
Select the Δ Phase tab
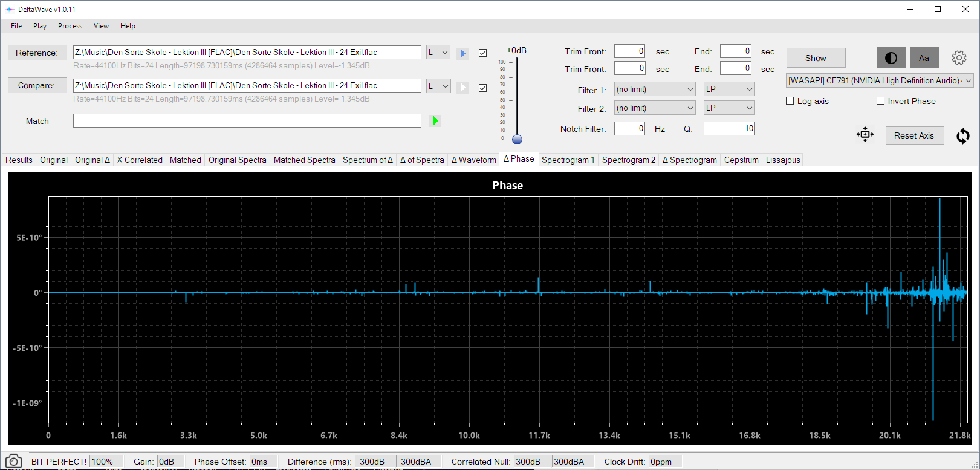(519, 158)
